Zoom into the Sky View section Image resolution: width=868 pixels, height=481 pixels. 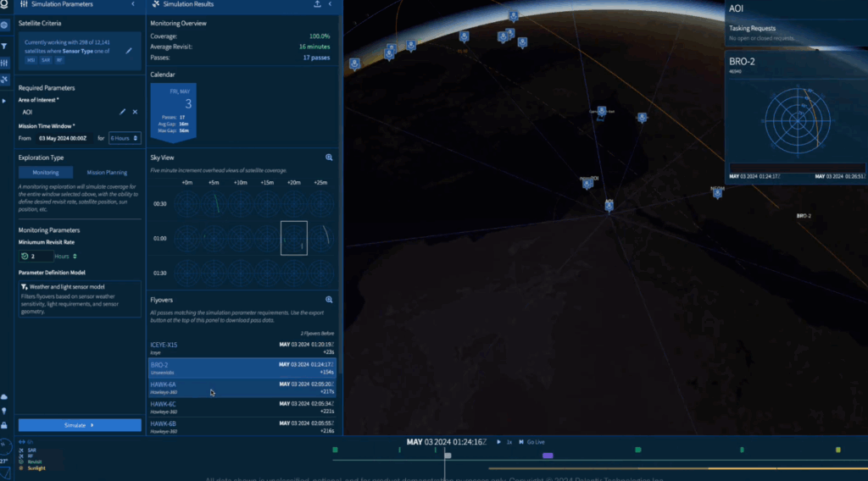329,158
